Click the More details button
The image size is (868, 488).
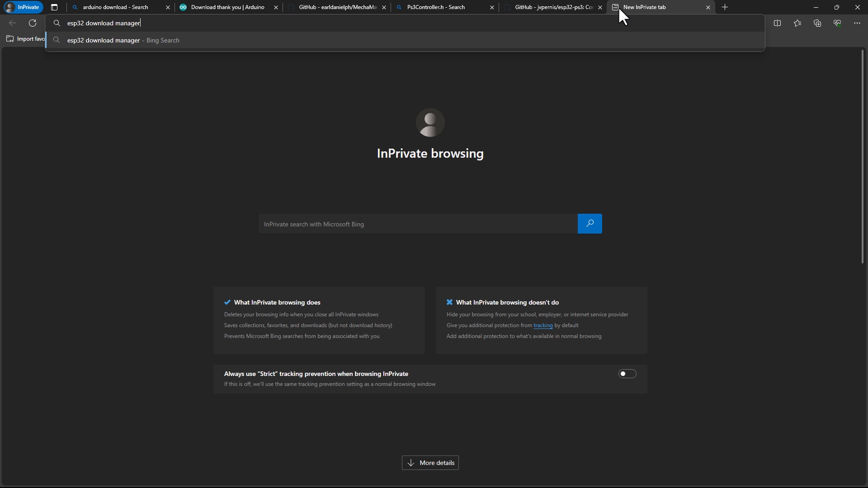tap(430, 463)
